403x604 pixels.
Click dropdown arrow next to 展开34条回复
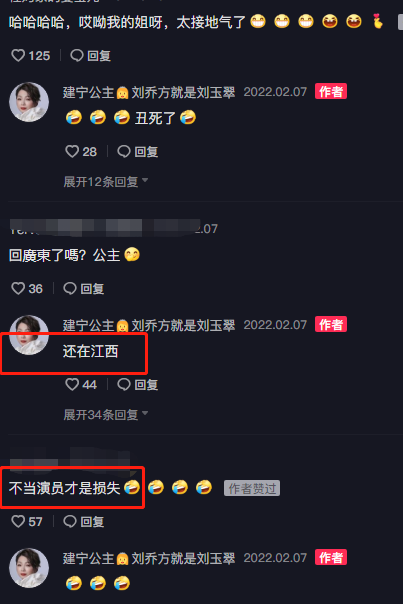pos(145,413)
